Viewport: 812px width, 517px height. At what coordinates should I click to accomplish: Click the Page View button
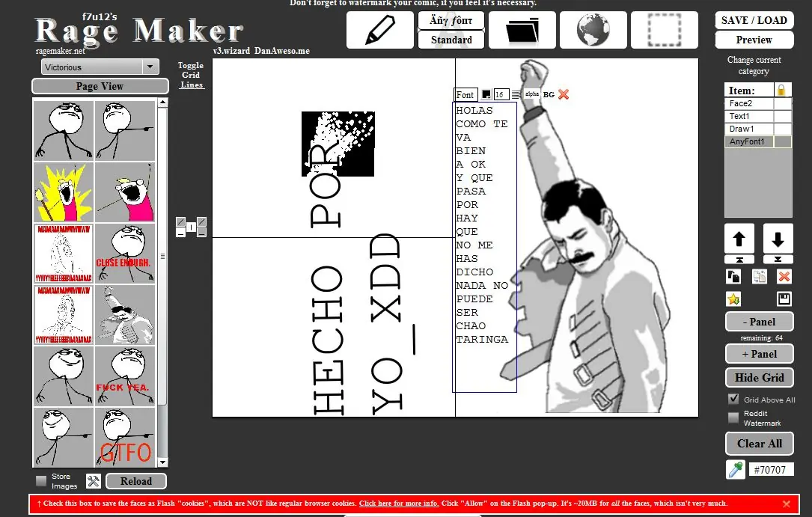click(x=100, y=87)
